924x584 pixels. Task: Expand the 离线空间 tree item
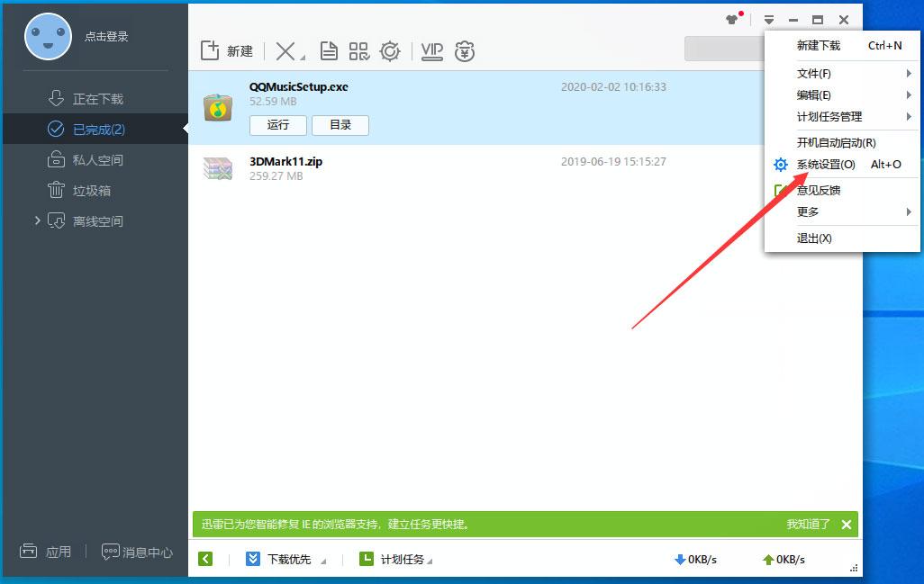[x=37, y=220]
